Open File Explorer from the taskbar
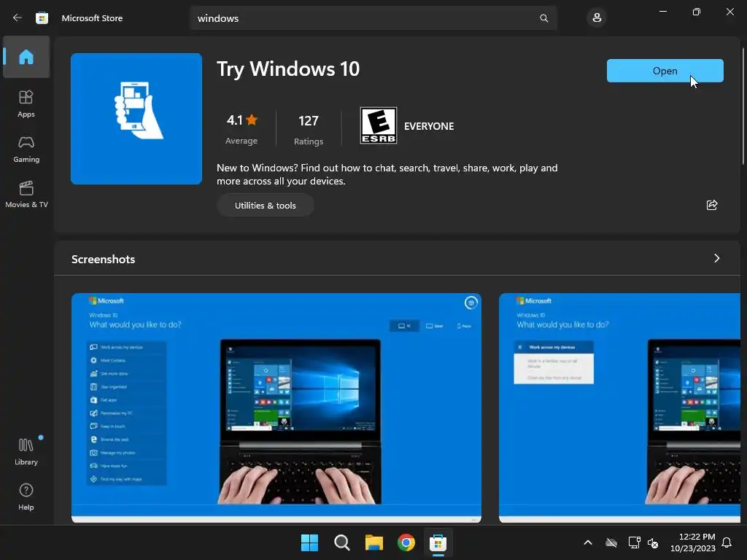 pos(374,542)
